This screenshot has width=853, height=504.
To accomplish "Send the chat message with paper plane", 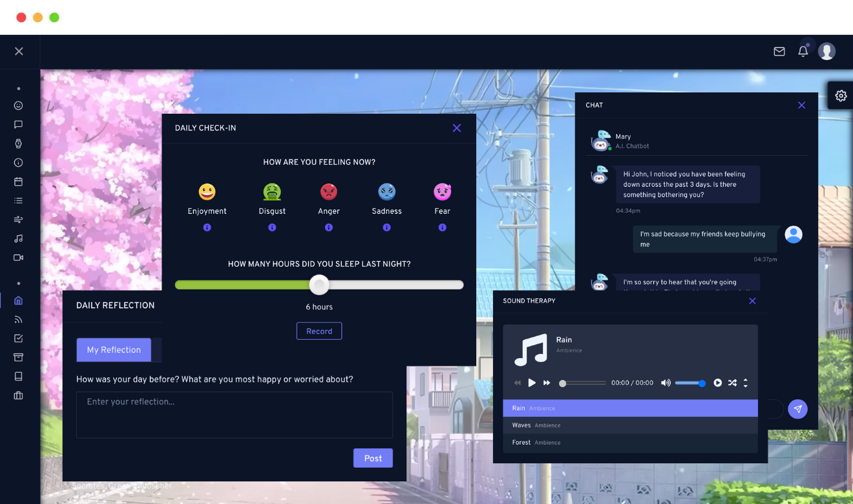I will tap(798, 409).
